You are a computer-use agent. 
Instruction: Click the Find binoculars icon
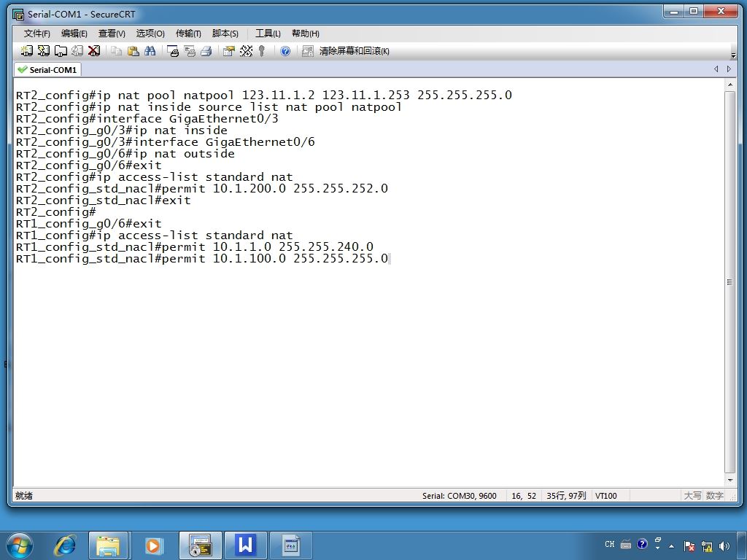150,50
